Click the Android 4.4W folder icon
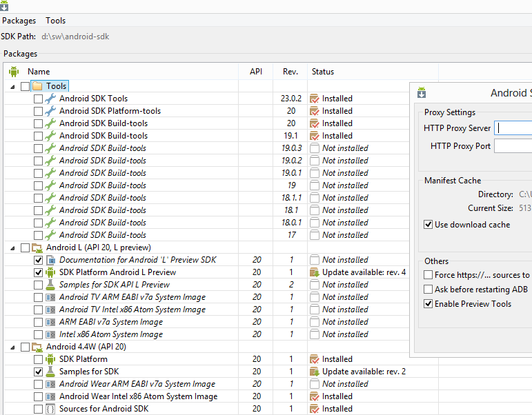Image resolution: width=532 pixels, height=415 pixels. point(38,347)
